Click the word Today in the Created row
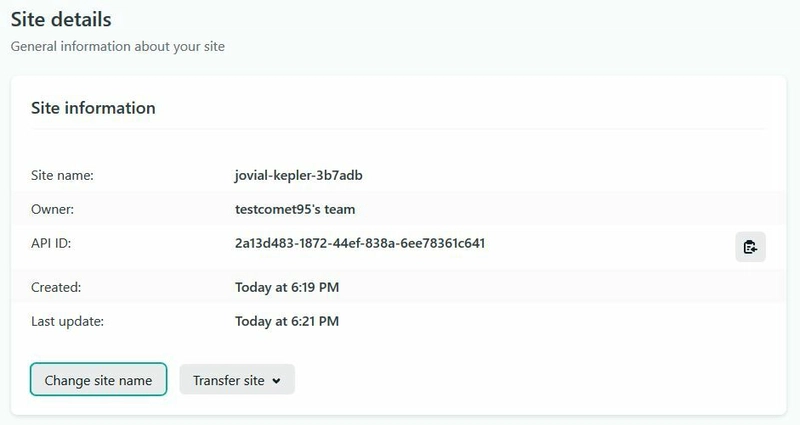 (254, 288)
